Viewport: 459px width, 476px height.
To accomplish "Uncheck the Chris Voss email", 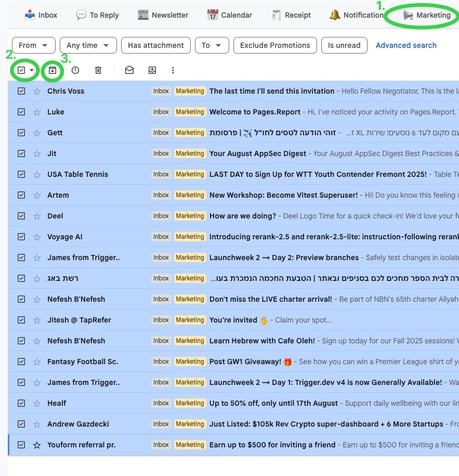I will coord(21,91).
